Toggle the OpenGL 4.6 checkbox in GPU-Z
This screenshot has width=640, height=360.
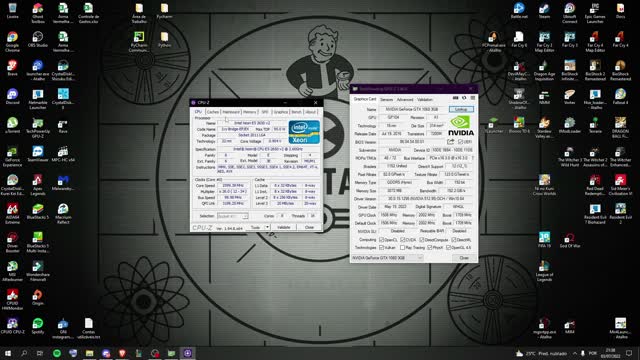coord(448,248)
